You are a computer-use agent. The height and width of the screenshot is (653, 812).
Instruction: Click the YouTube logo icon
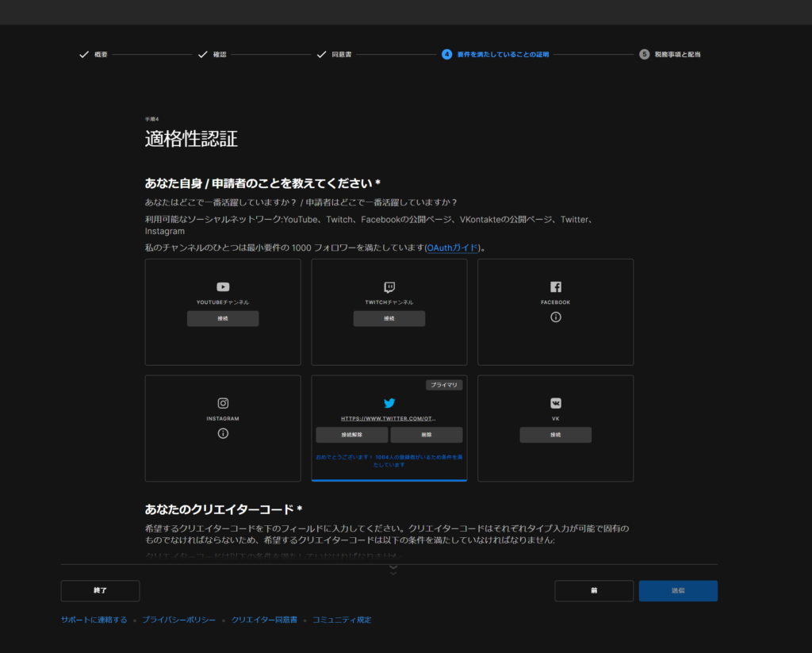tap(223, 286)
